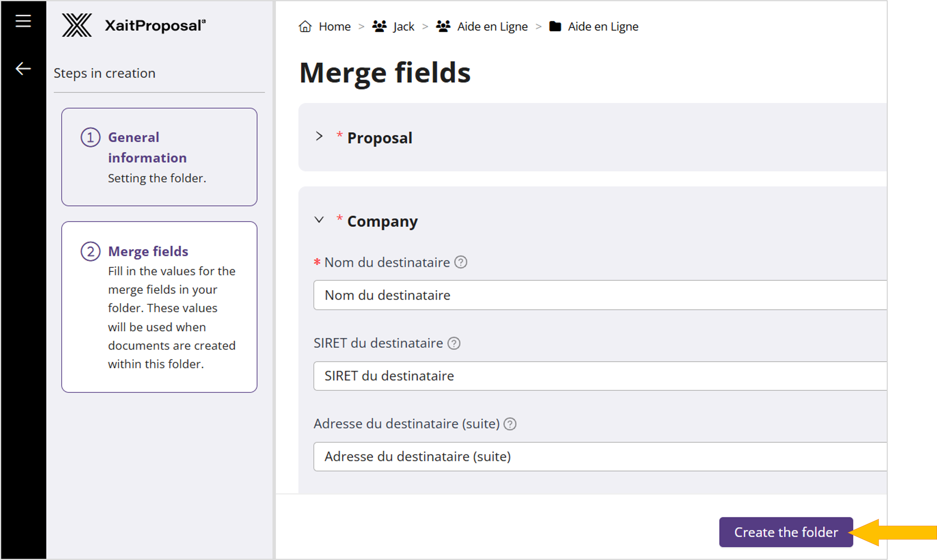937x560 pixels.
Task: Go to General information step
Action: [159, 157]
